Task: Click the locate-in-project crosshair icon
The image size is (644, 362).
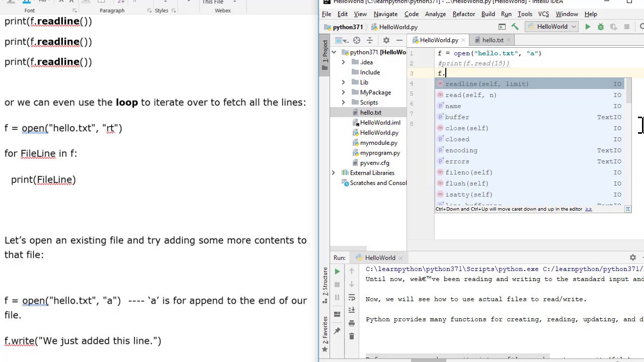Action: [357, 40]
